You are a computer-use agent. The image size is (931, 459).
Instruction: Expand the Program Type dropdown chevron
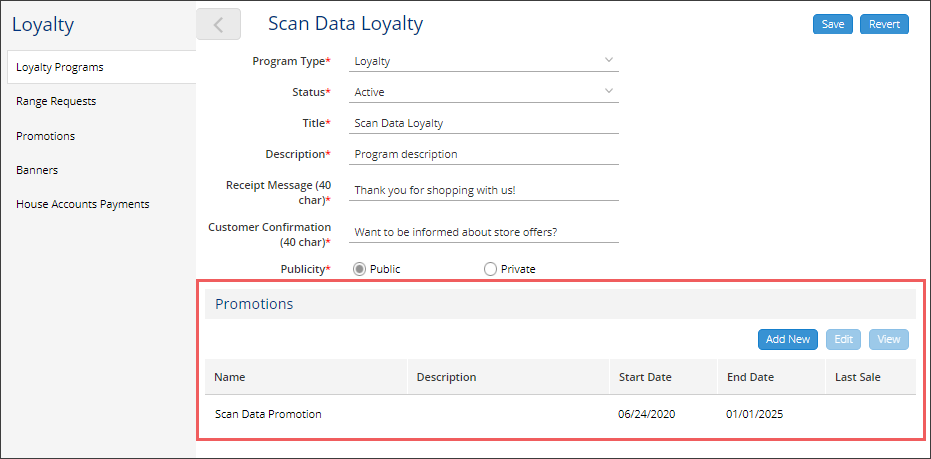609,60
